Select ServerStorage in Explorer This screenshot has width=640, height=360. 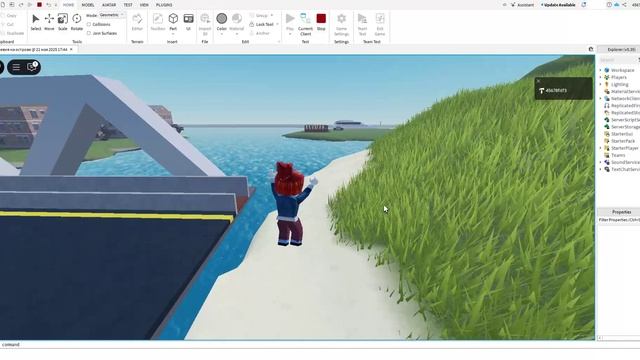coord(621,127)
